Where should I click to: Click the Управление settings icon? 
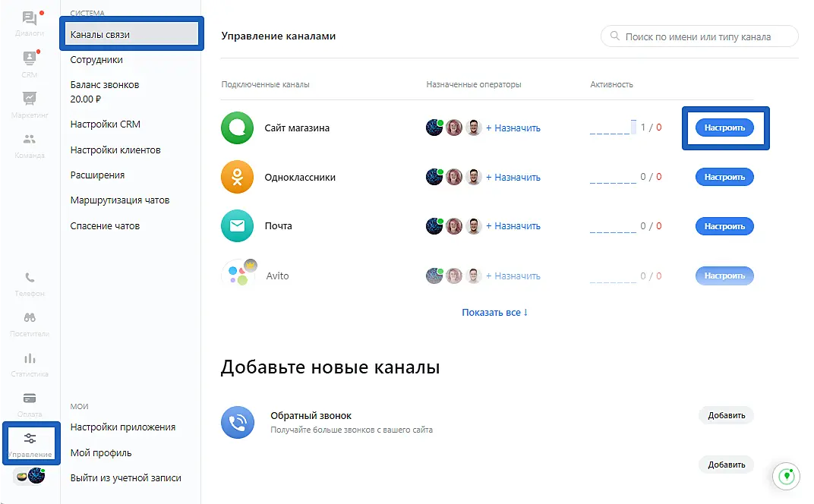coord(30,439)
